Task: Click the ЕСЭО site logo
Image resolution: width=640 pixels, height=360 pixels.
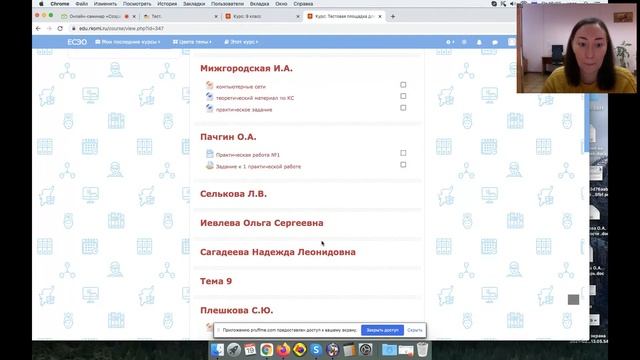Action: coord(77,42)
